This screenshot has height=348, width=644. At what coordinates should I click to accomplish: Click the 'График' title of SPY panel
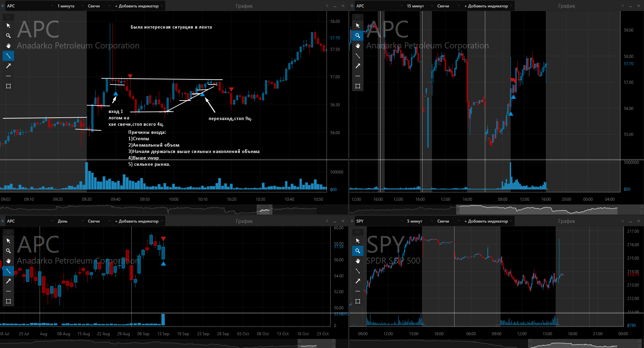[x=567, y=221]
